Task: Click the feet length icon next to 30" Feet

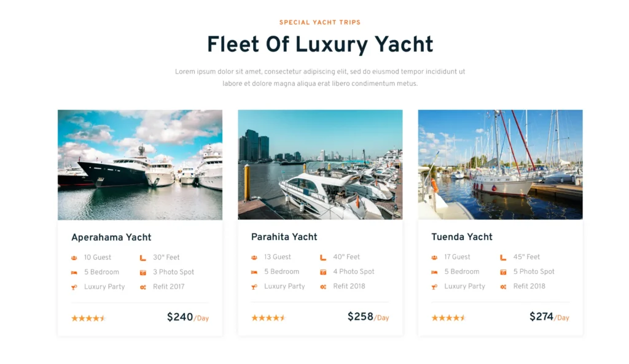Action: tap(143, 258)
